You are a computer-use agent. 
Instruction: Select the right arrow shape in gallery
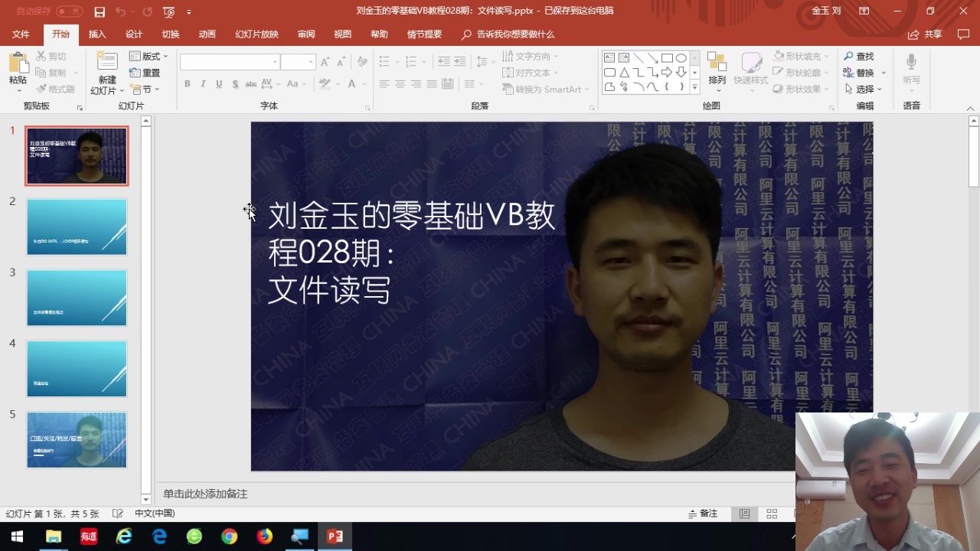[667, 73]
